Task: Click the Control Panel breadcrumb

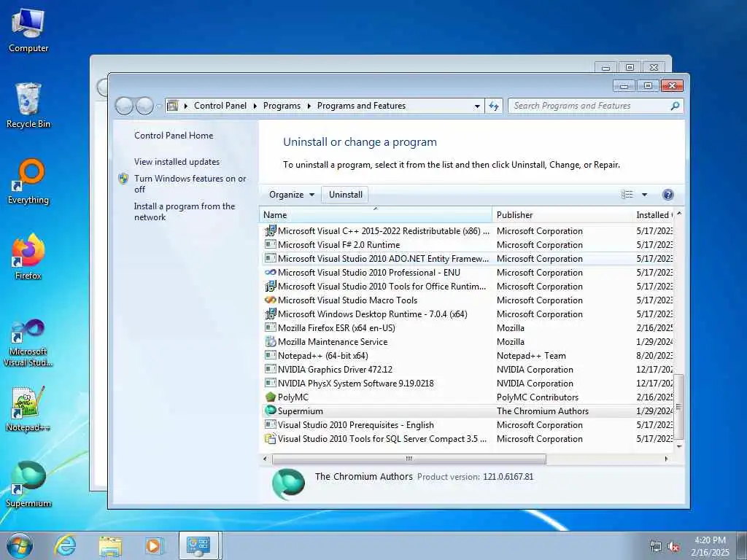Action: tap(220, 106)
